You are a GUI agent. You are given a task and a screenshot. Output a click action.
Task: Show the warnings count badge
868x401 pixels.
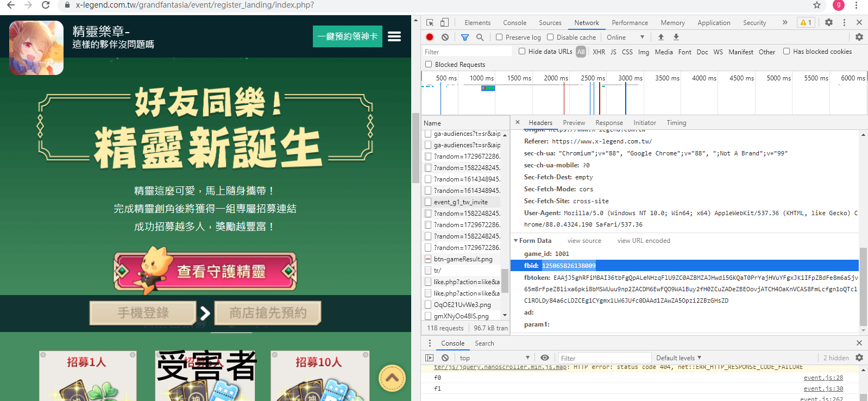tap(806, 22)
